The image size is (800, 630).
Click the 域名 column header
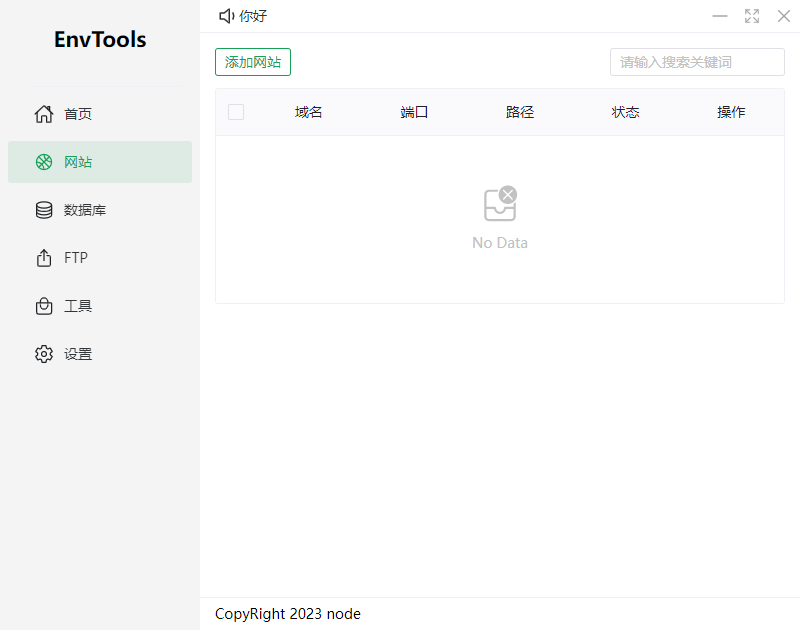pos(309,112)
